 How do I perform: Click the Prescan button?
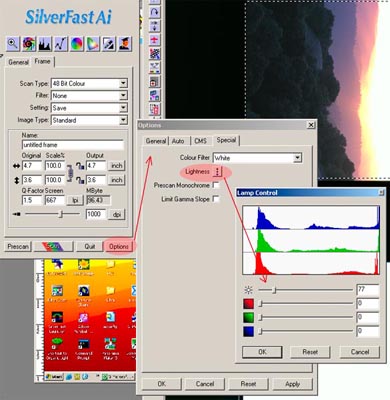tap(18, 246)
